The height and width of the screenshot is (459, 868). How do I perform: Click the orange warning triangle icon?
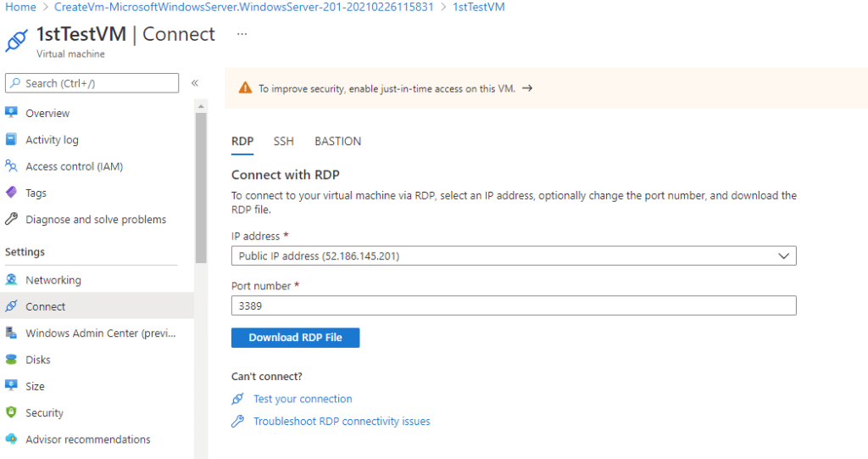click(x=245, y=88)
